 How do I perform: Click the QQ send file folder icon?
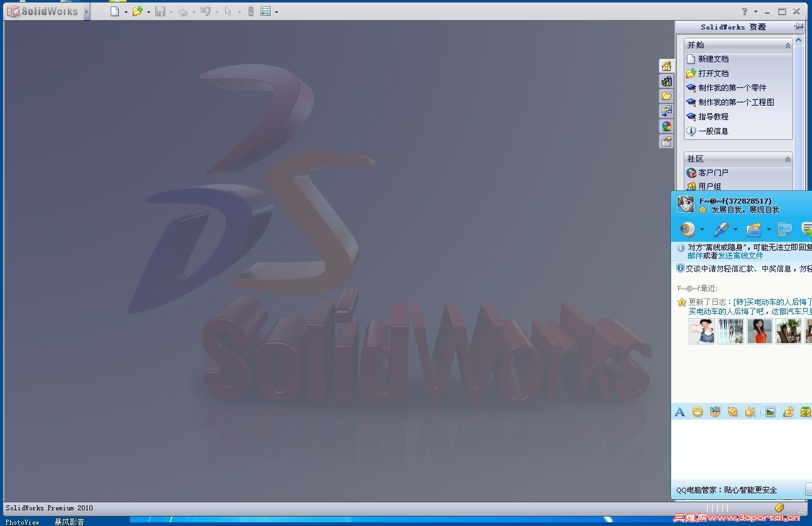point(754,229)
